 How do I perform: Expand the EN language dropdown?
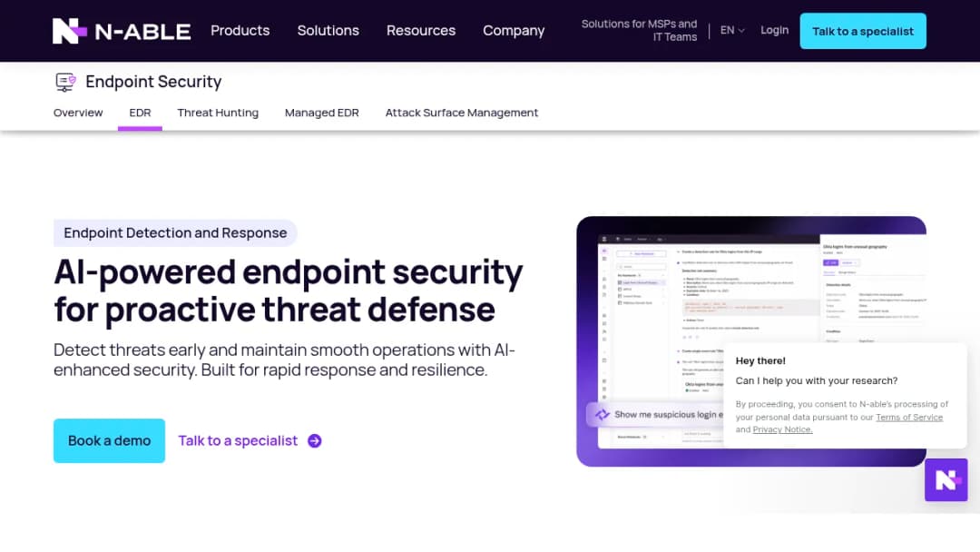(732, 30)
